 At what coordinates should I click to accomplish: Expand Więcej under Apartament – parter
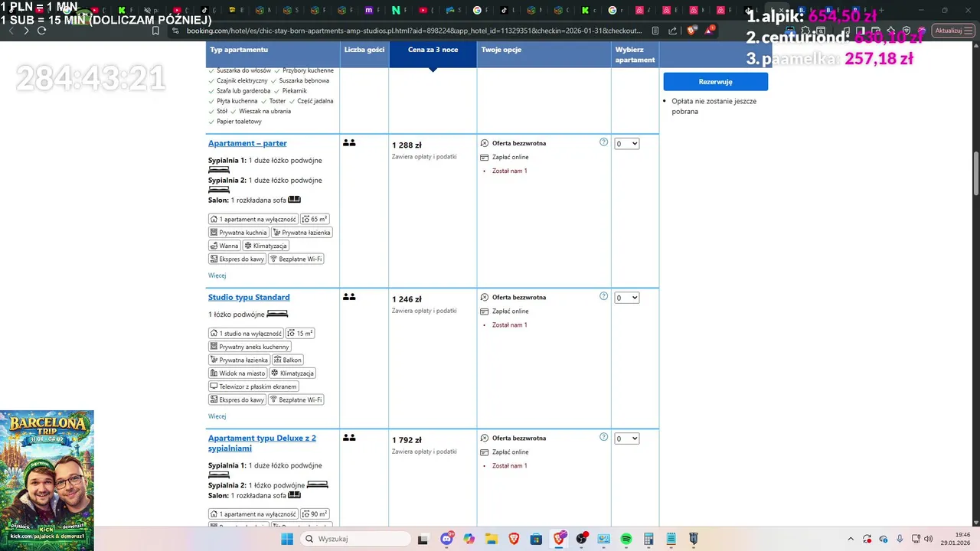tap(217, 275)
